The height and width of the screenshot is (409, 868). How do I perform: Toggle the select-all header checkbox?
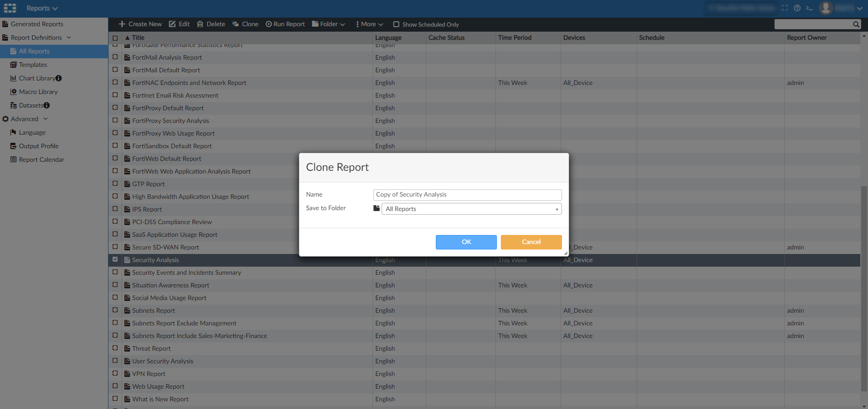click(115, 38)
